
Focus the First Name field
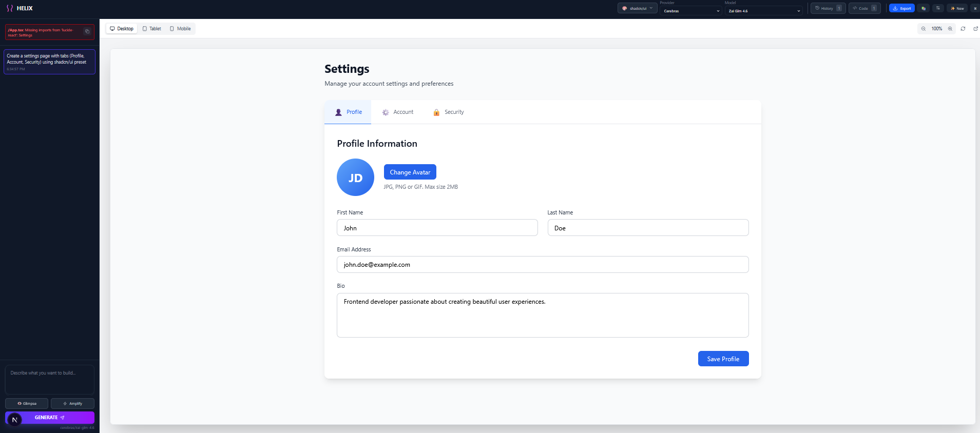pyautogui.click(x=437, y=228)
